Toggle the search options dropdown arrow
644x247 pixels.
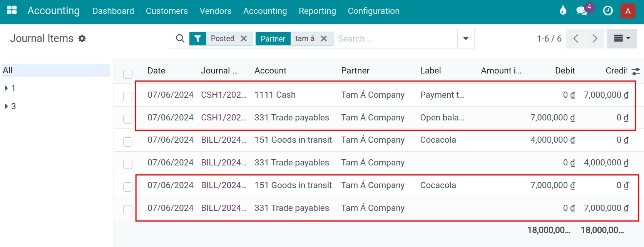(466, 38)
